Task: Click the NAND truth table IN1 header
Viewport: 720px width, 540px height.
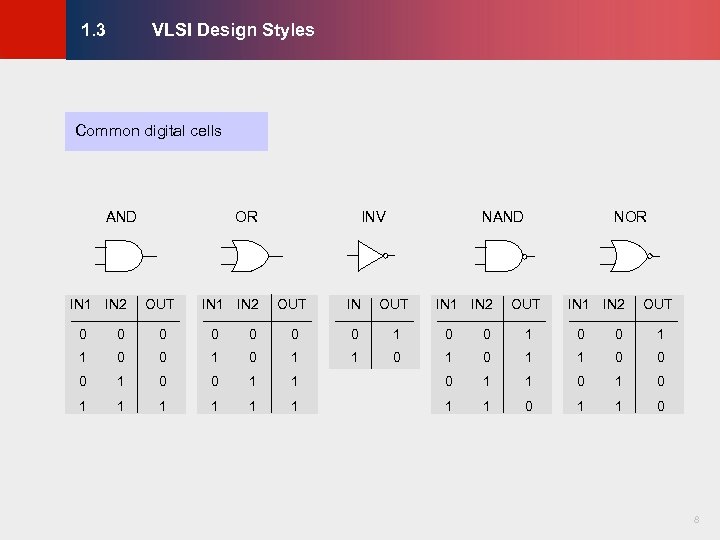Action: pos(446,304)
